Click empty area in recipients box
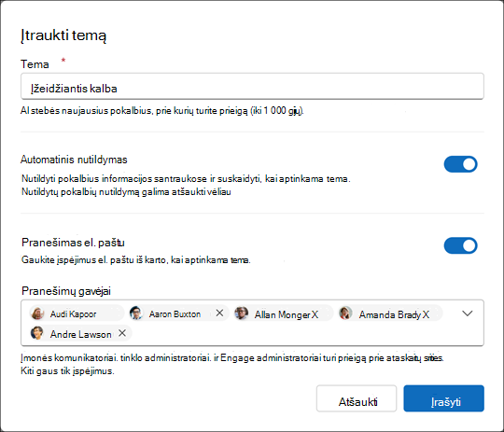504x432 pixels. 305,333
